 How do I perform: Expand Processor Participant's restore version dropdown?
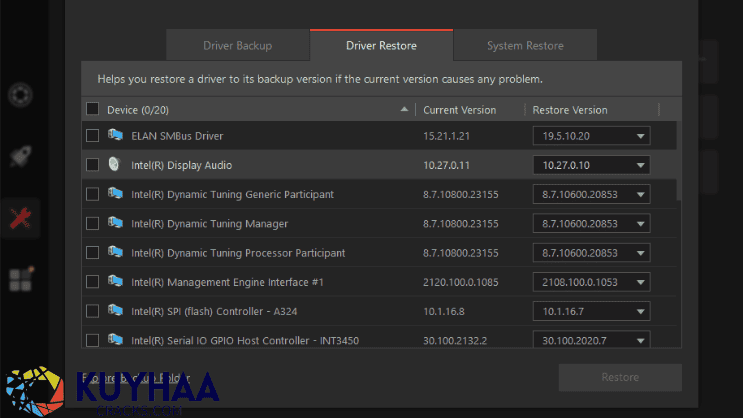pyautogui.click(x=591, y=253)
